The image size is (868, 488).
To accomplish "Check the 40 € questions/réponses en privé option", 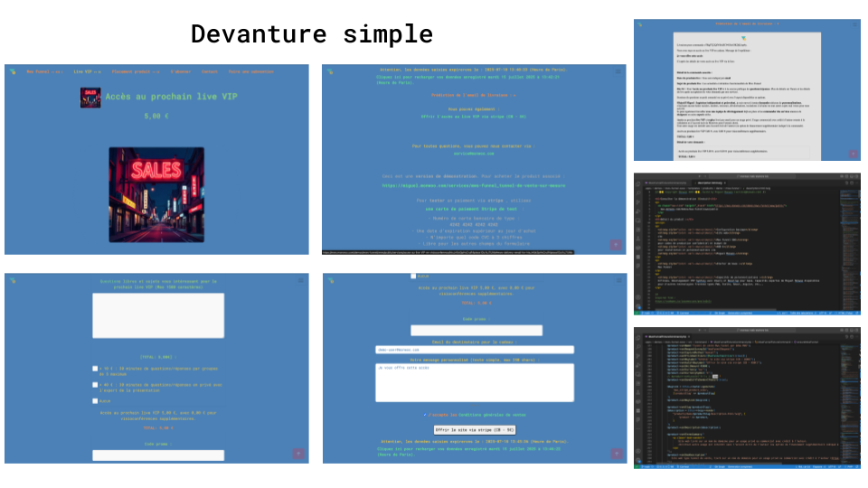I will point(96,385).
